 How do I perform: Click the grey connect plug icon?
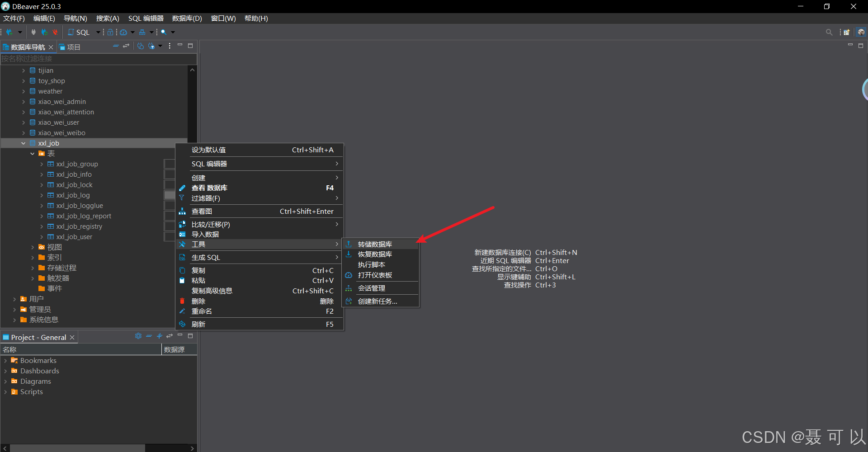(x=33, y=32)
